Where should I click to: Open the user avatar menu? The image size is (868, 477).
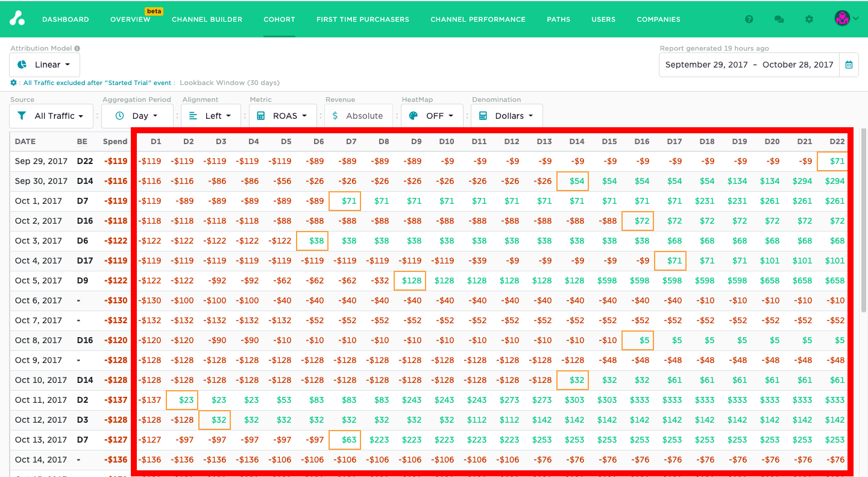click(846, 19)
